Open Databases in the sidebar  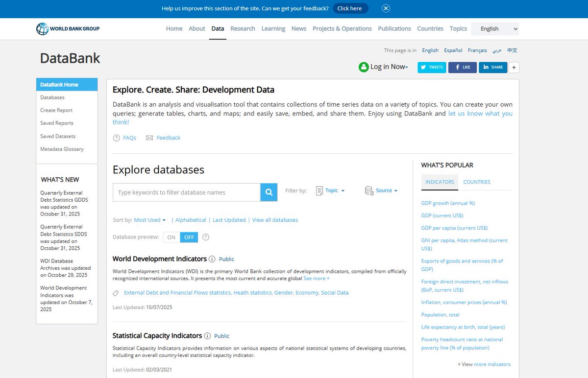coord(52,98)
